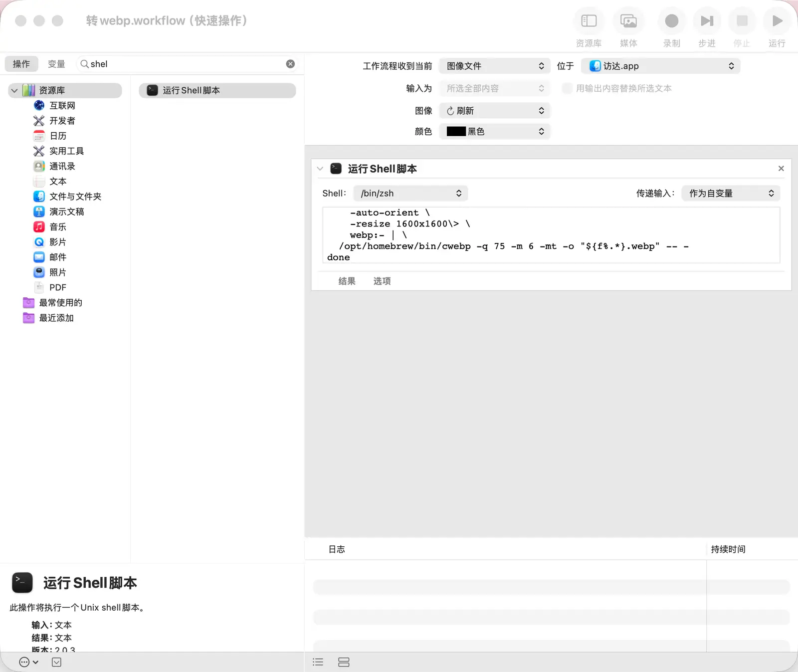The height and width of the screenshot is (672, 798).
Task: Click the action's terminal icon in header
Action: tap(336, 169)
